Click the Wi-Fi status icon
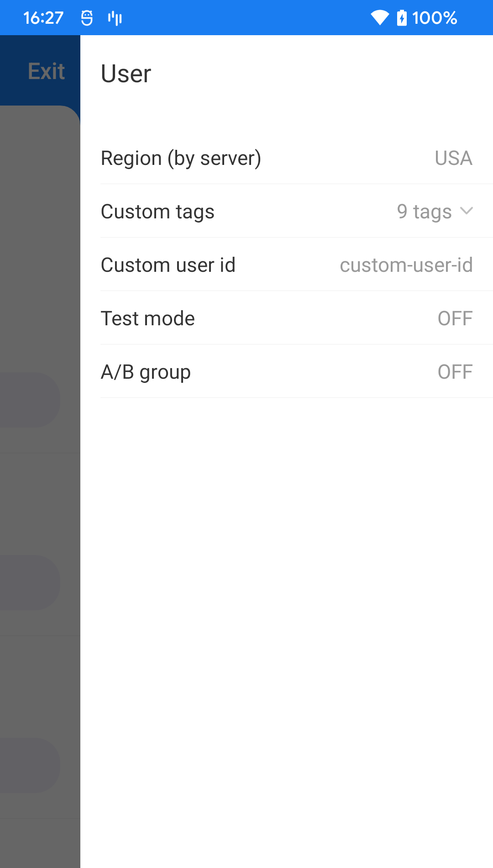The height and width of the screenshot is (868, 493). pos(380,17)
